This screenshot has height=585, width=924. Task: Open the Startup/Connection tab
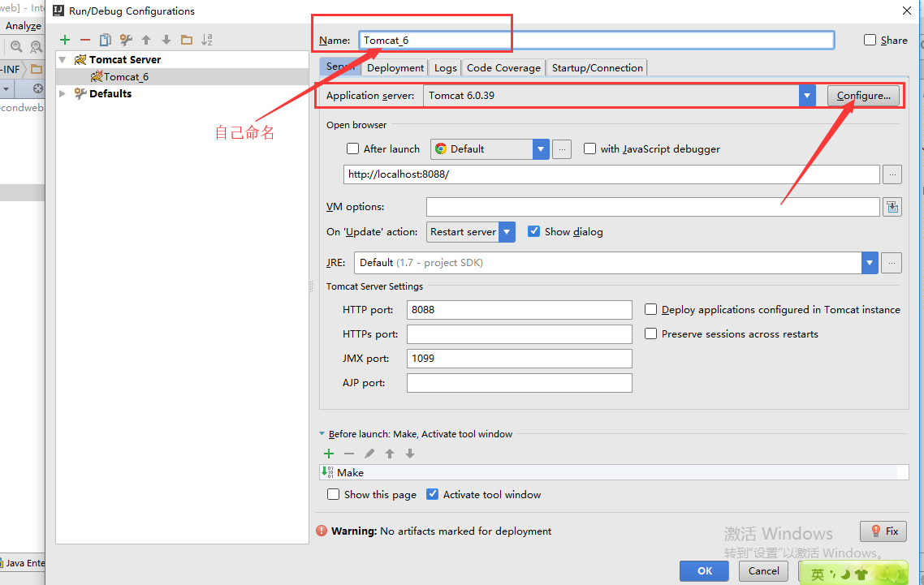click(597, 67)
